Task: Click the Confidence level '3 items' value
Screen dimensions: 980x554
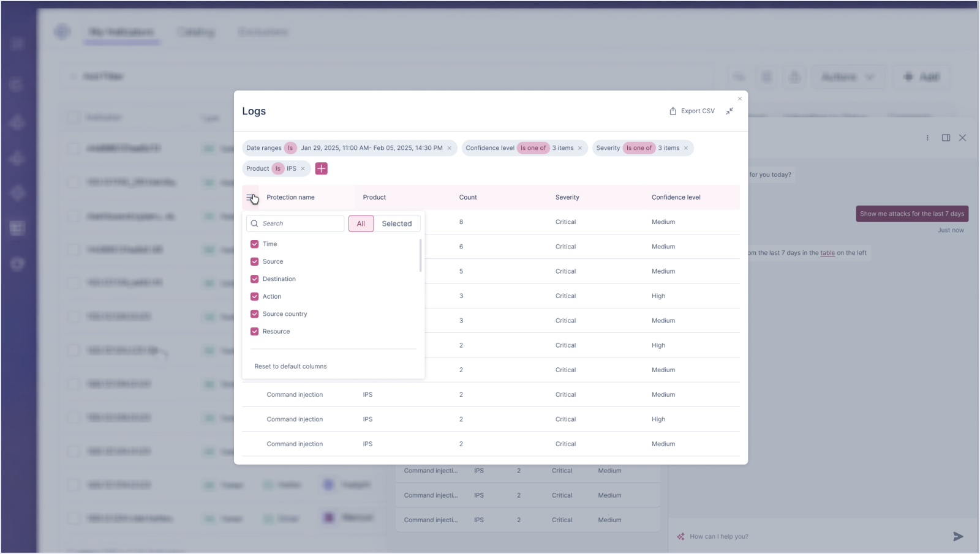Action: click(563, 148)
